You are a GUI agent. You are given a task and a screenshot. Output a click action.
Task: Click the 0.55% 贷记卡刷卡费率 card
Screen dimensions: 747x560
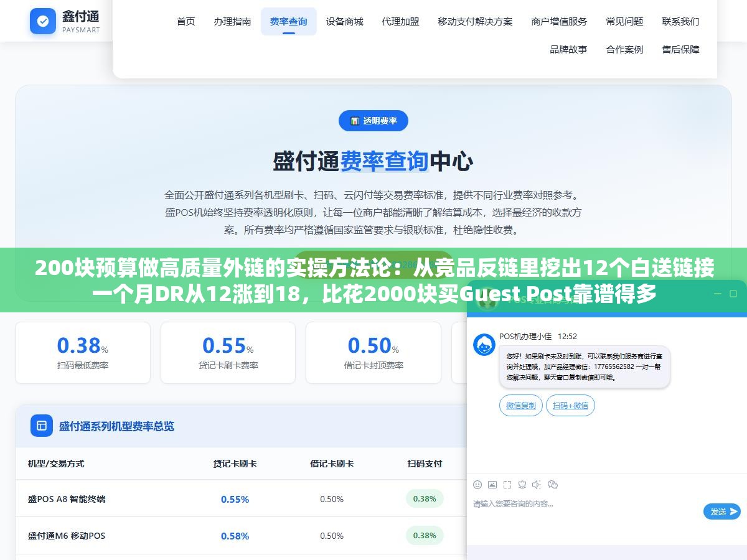tap(228, 352)
